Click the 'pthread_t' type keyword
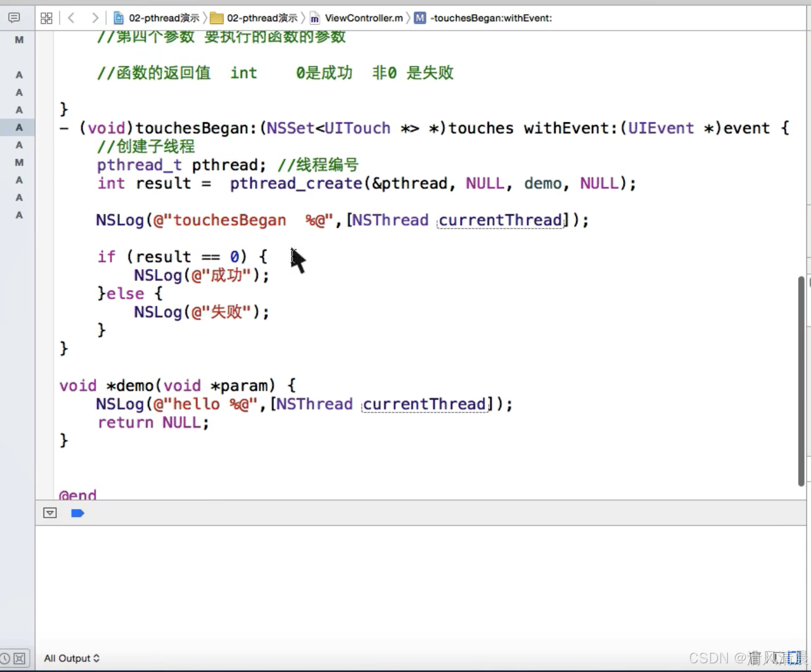Screen dimensions: 811x672 [x=139, y=165]
